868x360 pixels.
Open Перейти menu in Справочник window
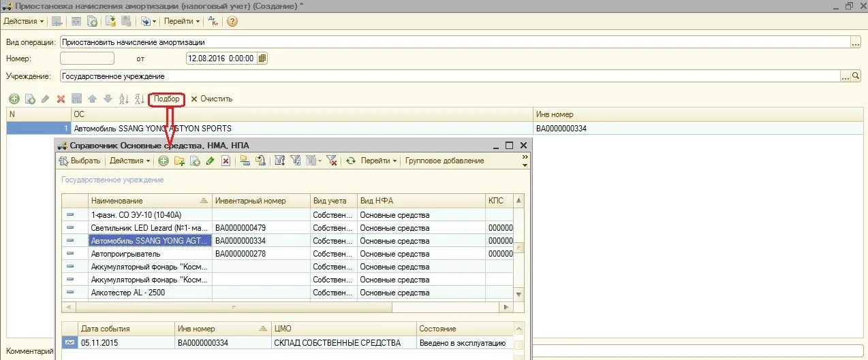(379, 161)
